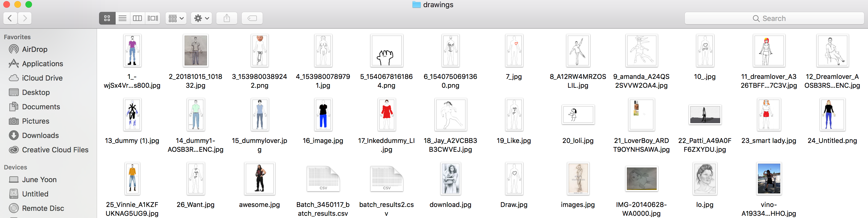This screenshot has width=868, height=218.
Task: Open the Action gear menu
Action: coord(201,18)
